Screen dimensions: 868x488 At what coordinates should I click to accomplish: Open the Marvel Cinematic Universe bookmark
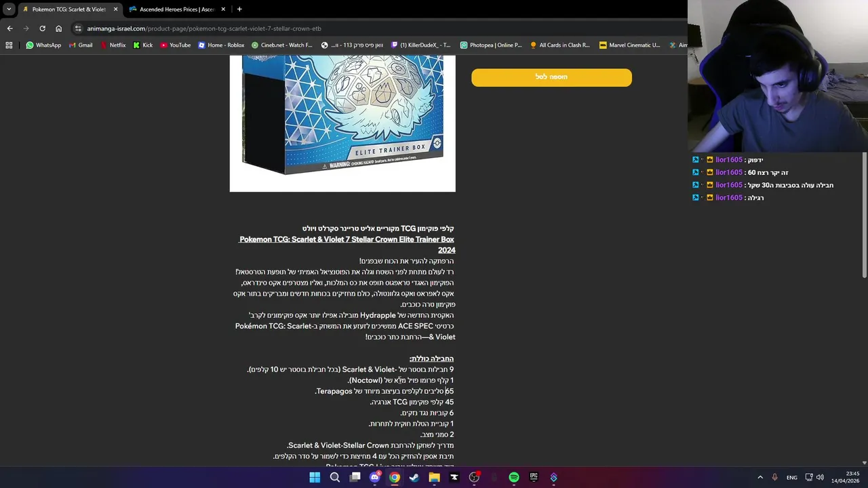pyautogui.click(x=629, y=45)
